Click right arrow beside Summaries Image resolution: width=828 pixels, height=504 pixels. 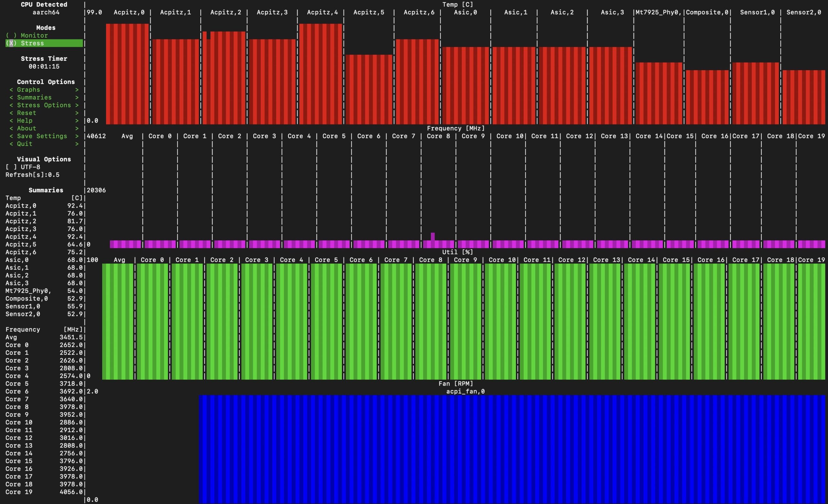[77, 97]
